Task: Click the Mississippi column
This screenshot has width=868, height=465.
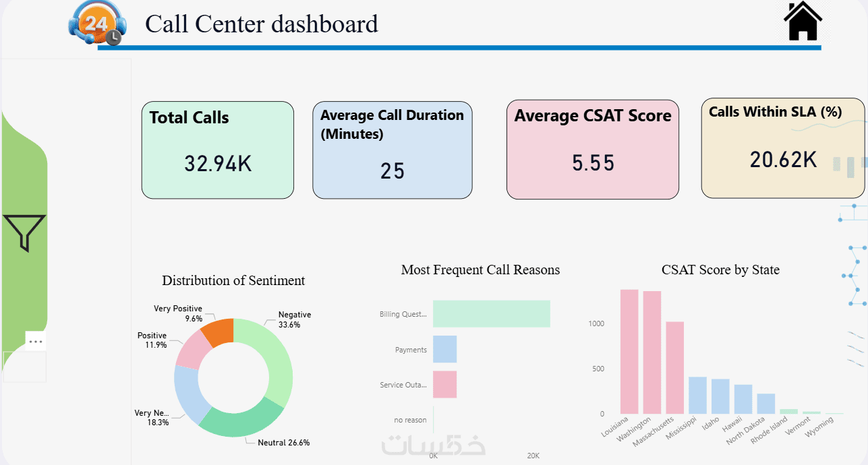Action: (697, 395)
